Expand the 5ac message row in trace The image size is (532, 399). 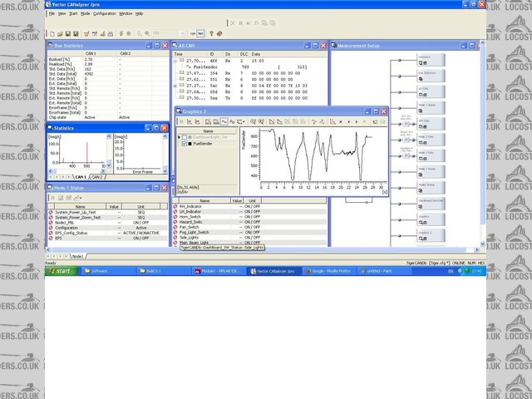pyautogui.click(x=175, y=85)
